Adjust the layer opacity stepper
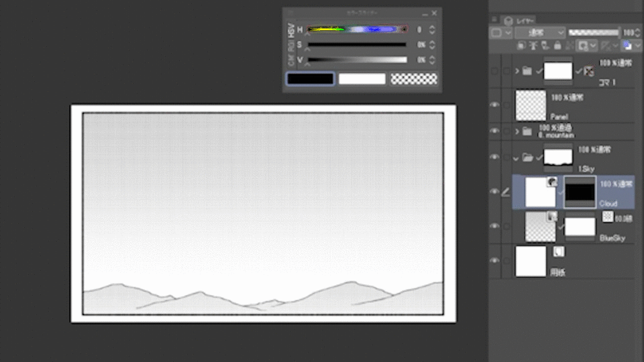 coord(637,32)
